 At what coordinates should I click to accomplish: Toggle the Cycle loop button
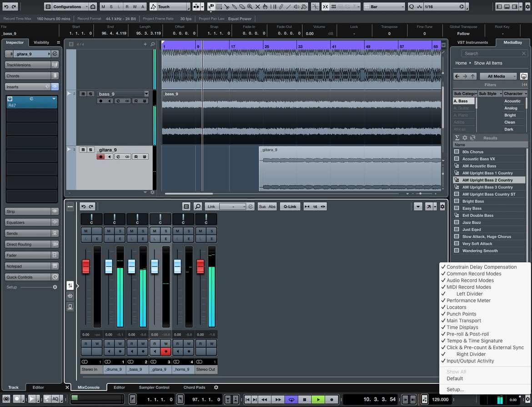[291, 400]
